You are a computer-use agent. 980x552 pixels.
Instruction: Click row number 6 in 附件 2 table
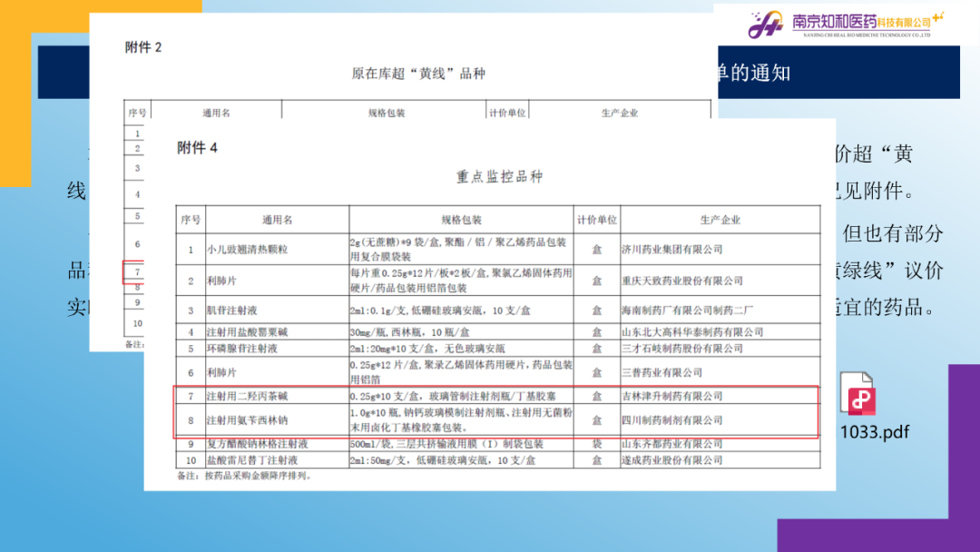(138, 244)
